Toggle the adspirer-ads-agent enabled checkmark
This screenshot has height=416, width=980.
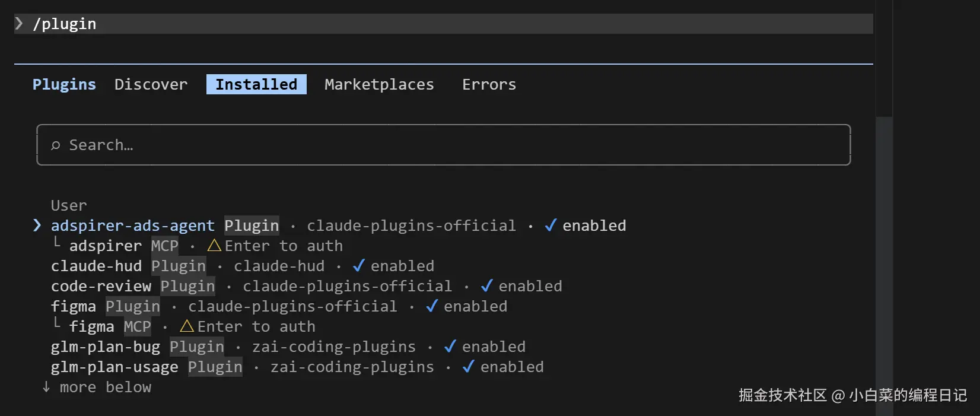551,226
